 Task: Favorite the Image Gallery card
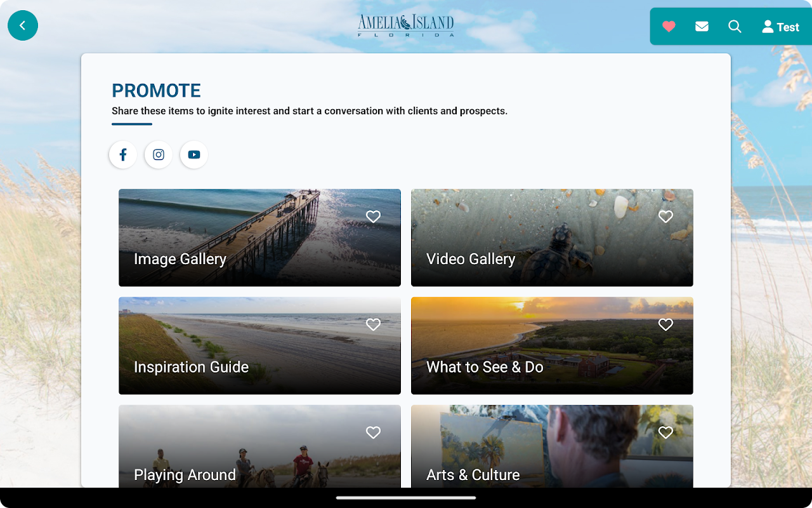[374, 217]
